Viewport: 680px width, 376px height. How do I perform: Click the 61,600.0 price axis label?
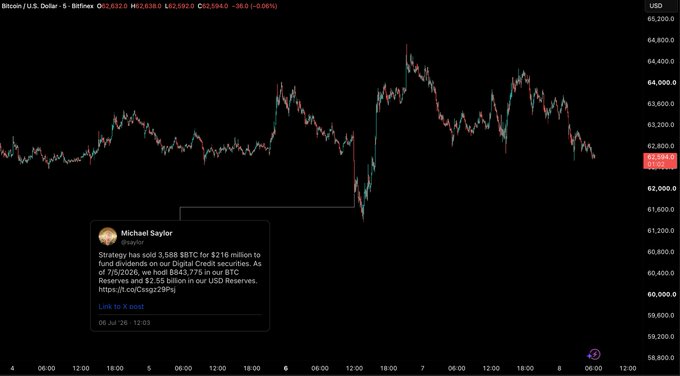[x=661, y=209]
